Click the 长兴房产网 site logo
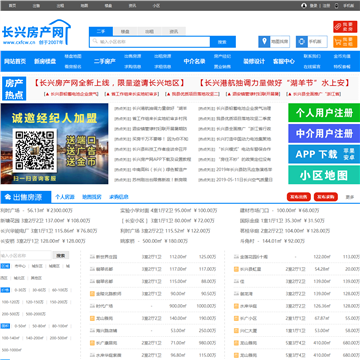Screen dimensions: 360x360 [36, 32]
